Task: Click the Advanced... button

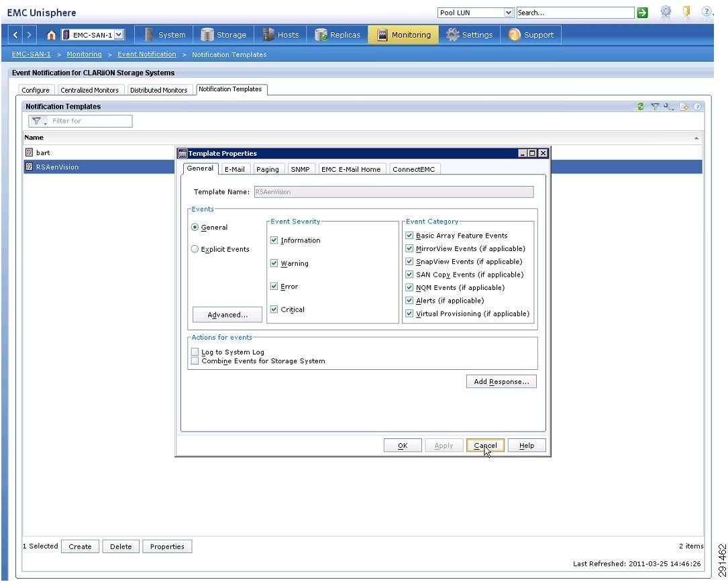Action: [227, 314]
